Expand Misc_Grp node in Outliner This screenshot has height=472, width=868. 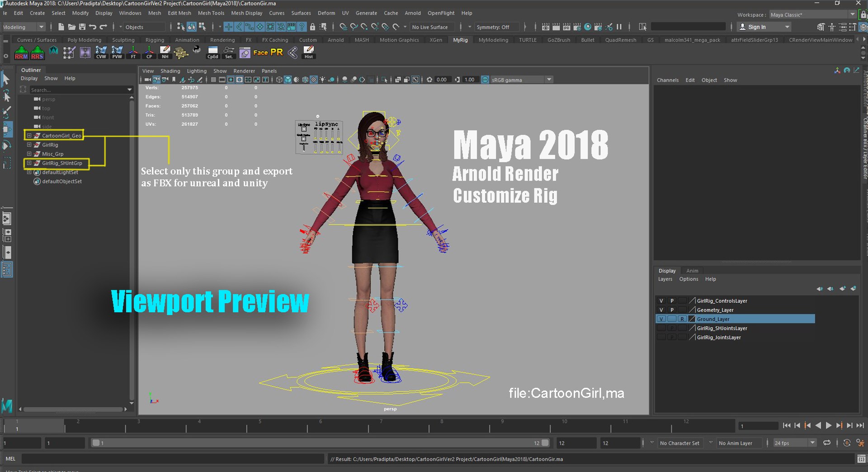click(x=29, y=154)
